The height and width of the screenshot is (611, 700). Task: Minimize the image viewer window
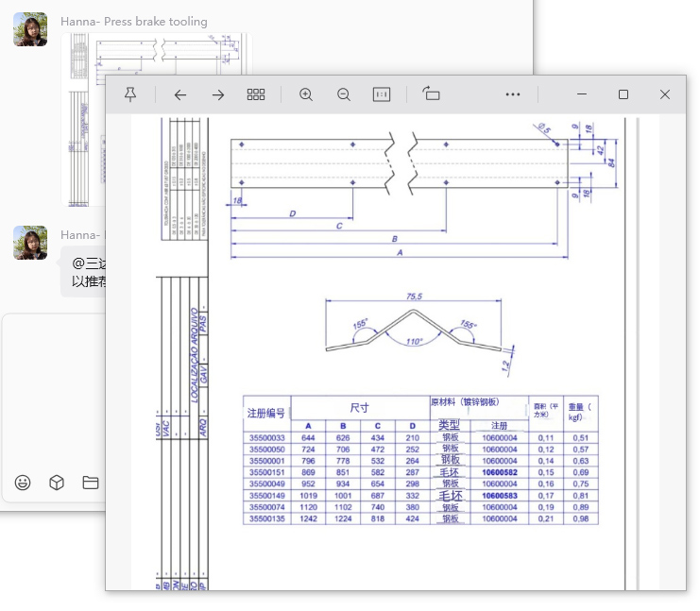pos(582,94)
